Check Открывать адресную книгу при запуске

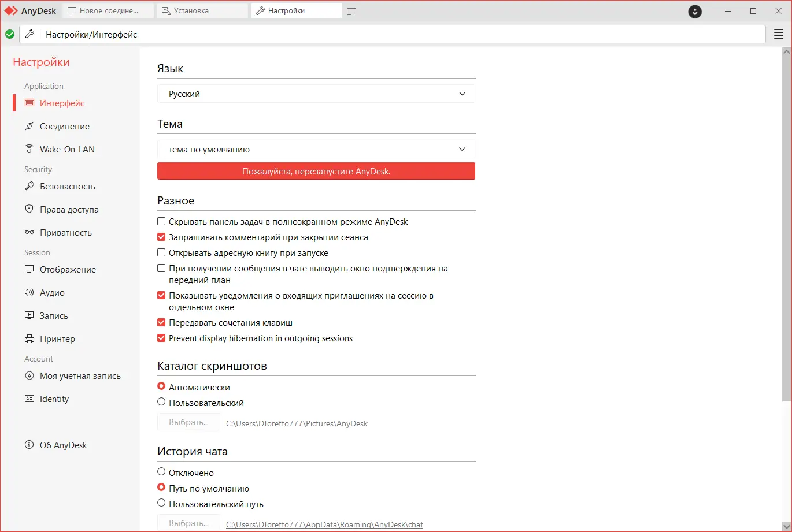161,253
